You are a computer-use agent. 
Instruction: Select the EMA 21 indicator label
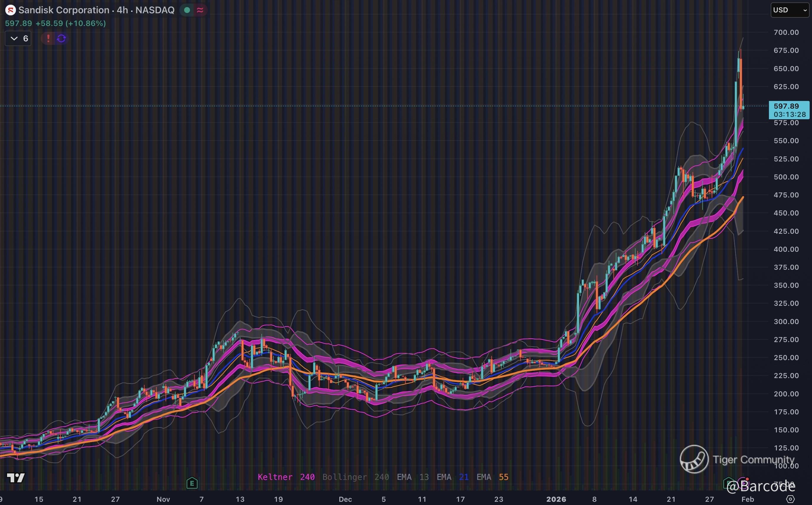pos(452,477)
